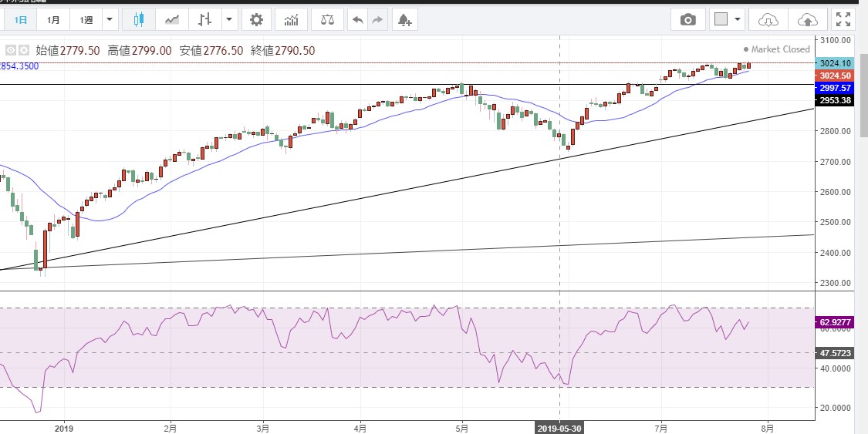This screenshot has height=434, width=868.
Task: Toggle series visibility eye icon
Action: pos(11,50)
